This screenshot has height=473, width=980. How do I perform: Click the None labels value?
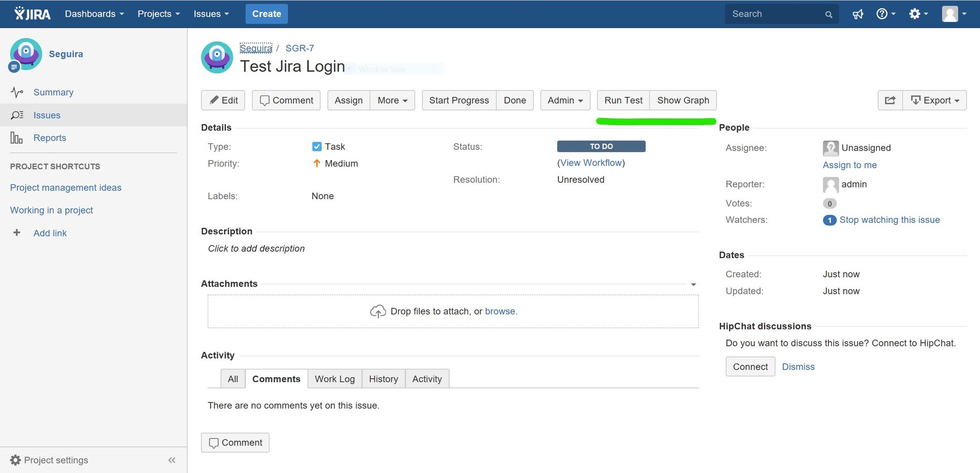pyautogui.click(x=323, y=196)
